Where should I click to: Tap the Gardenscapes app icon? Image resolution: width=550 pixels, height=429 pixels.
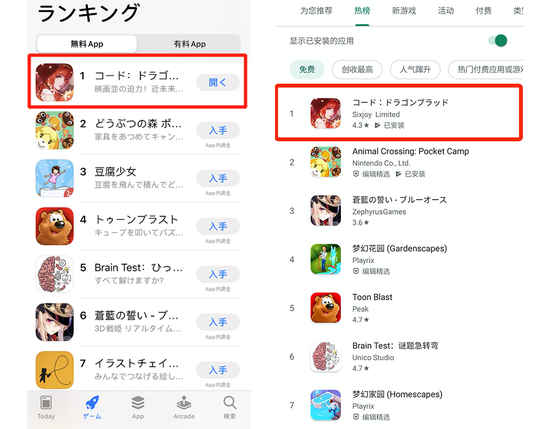point(326,259)
